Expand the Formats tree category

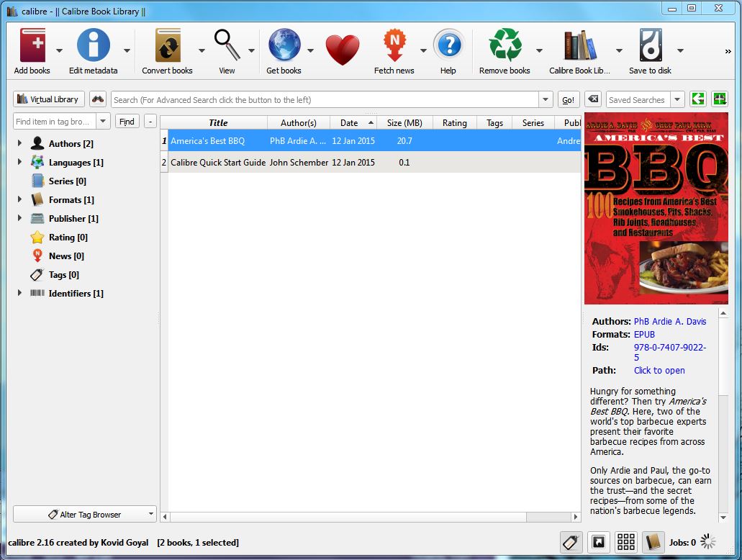pos(19,199)
